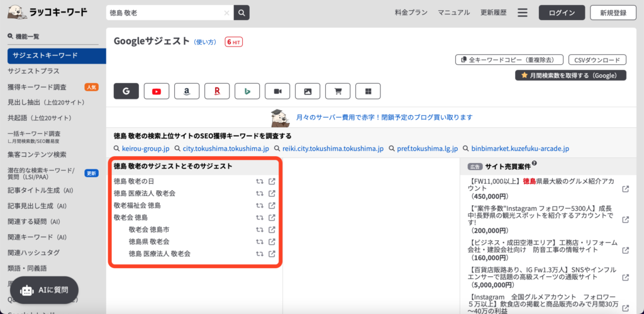Open 料金プラン in top navigation
This screenshot has height=314, width=644.
411,13
